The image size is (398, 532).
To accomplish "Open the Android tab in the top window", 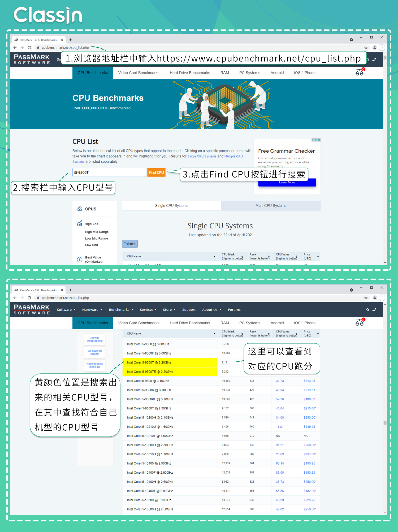I will [x=277, y=73].
